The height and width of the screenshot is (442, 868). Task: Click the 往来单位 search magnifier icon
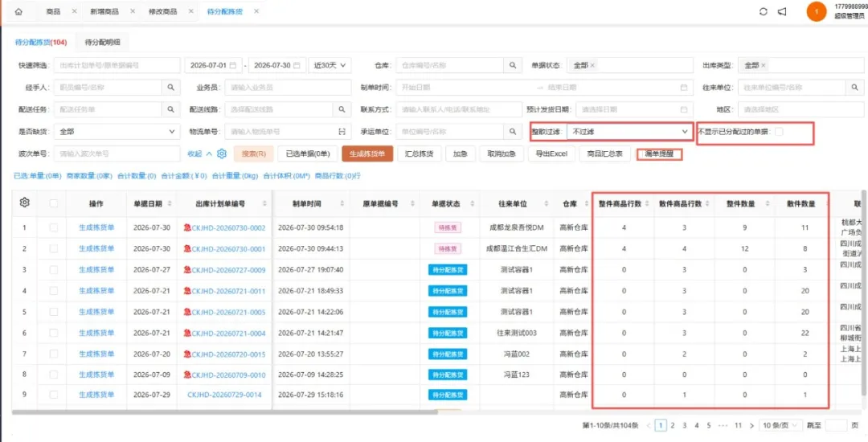pos(854,88)
